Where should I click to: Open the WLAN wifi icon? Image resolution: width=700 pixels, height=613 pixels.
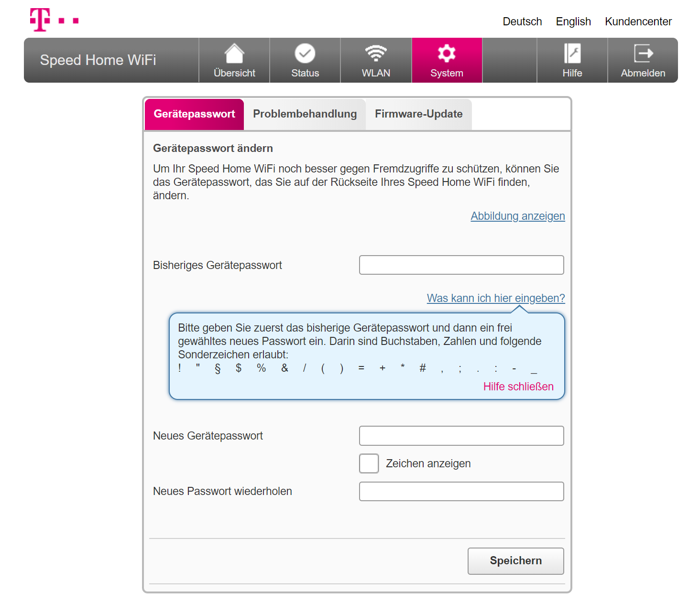pos(376,54)
